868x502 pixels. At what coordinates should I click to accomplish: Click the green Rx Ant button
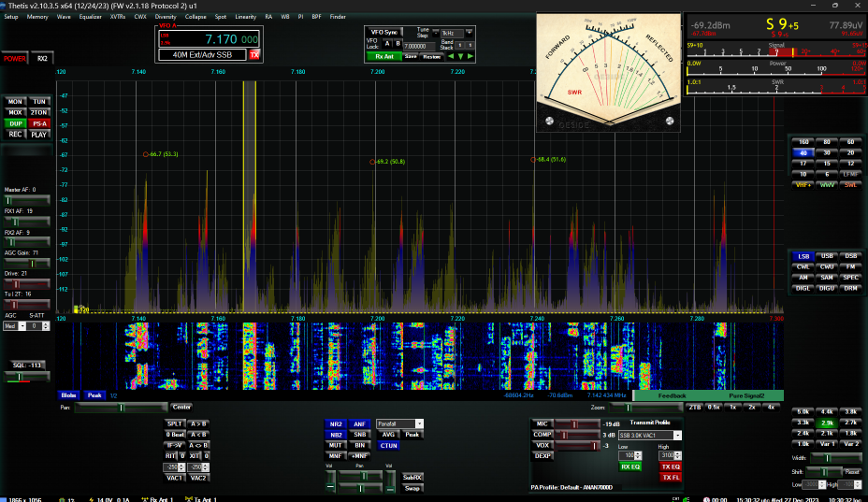tap(384, 56)
